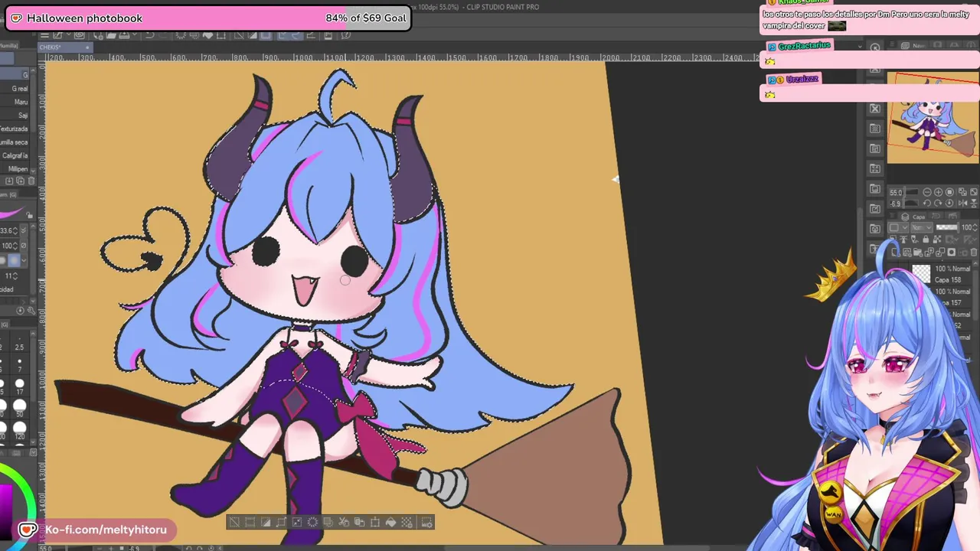Toggle Flip vertical in the Navigator
The width and height of the screenshot is (980, 551).
pos(974,204)
